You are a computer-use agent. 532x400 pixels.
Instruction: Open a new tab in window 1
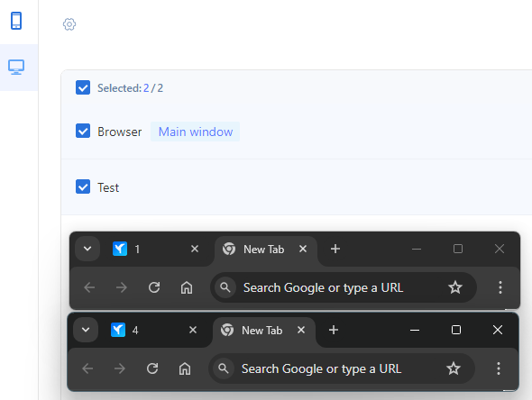coord(335,249)
